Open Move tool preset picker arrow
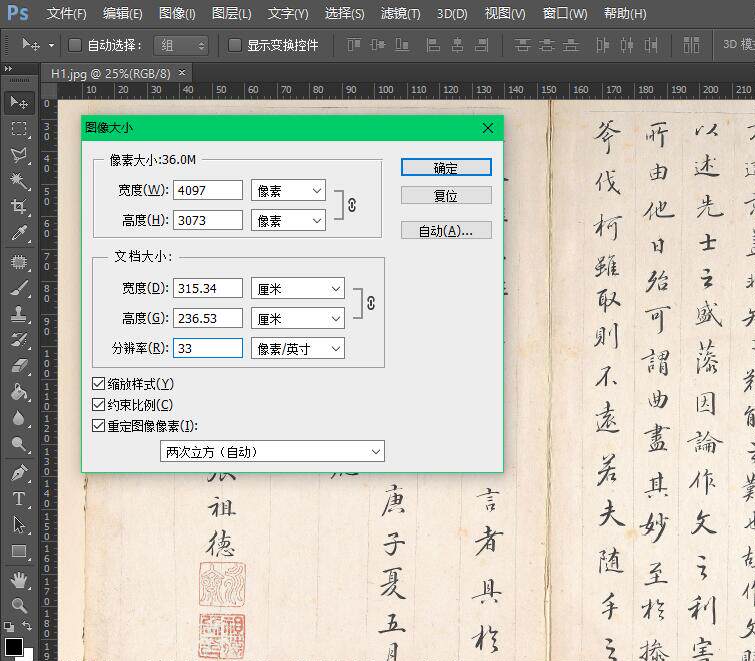Image resolution: width=755 pixels, height=661 pixels. (x=51, y=46)
